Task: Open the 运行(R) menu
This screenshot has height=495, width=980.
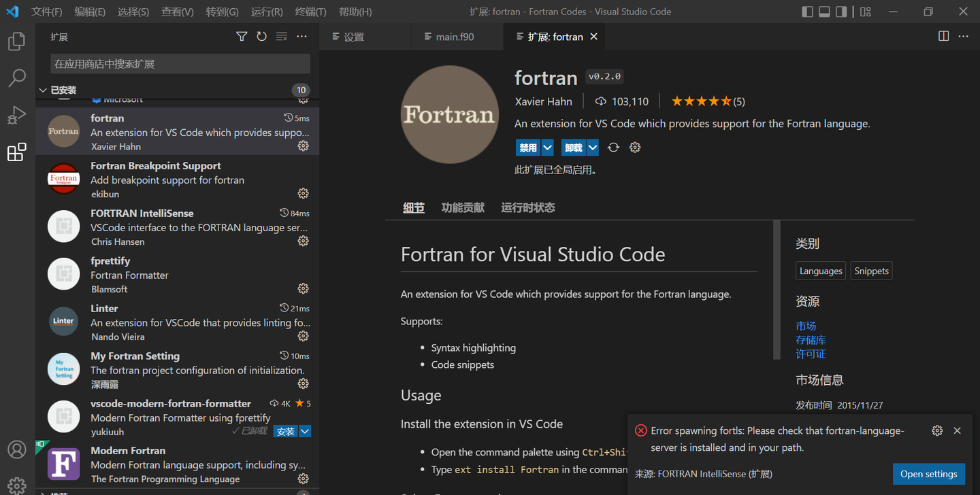Action: pos(267,12)
